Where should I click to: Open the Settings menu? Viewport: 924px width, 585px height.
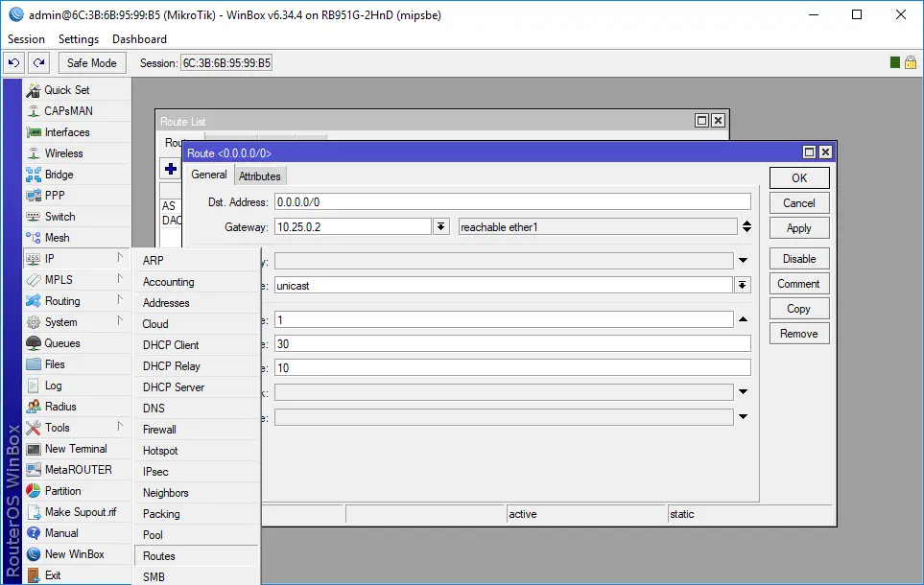(79, 39)
